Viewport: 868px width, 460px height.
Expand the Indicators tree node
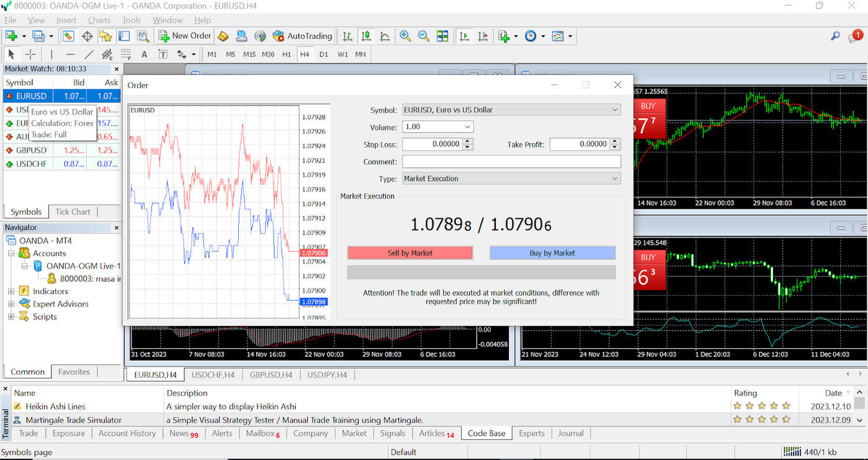pyautogui.click(x=11, y=291)
